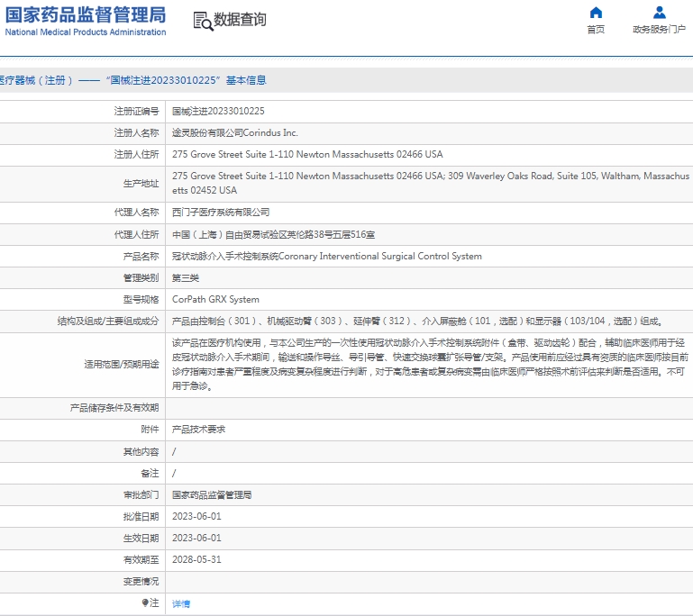The height and width of the screenshot is (616, 693).
Task: Select agent address 中国（上海）自由贸易试验区 value
Action: coord(273,235)
